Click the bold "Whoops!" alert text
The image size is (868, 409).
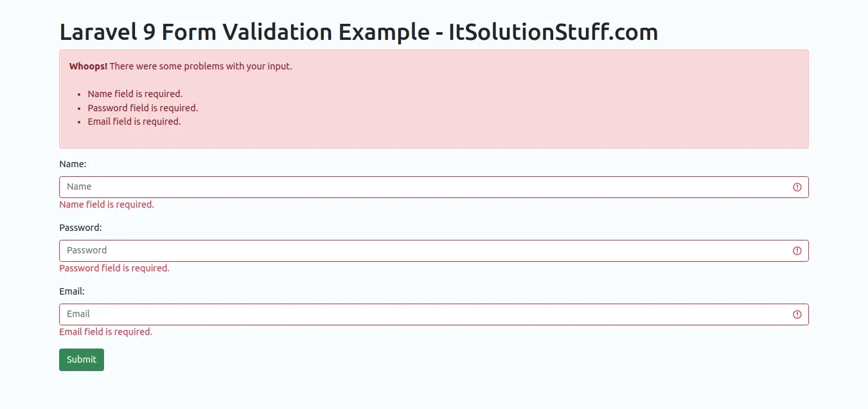coord(88,66)
